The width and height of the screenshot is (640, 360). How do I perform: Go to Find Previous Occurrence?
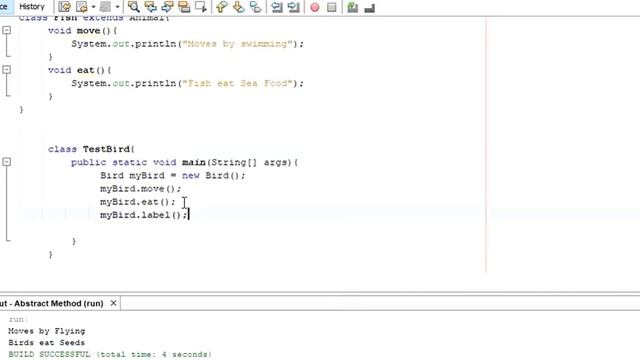150,7
